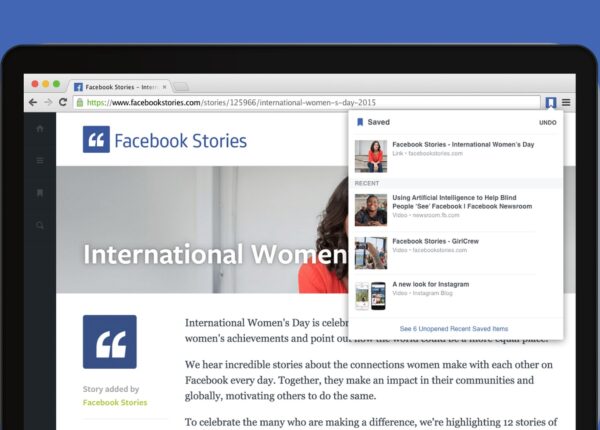Open See 6 Unopened Recent Saved Items link
The height and width of the screenshot is (430, 600).
pyautogui.click(x=454, y=329)
